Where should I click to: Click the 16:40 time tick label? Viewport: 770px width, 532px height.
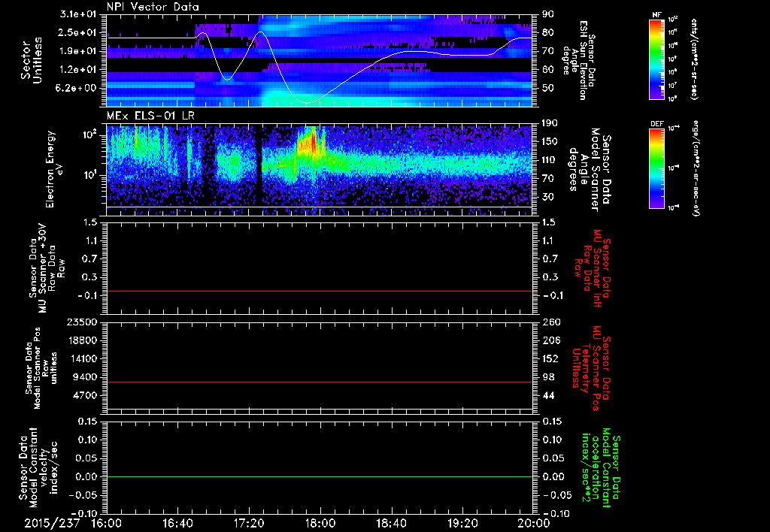(x=177, y=524)
